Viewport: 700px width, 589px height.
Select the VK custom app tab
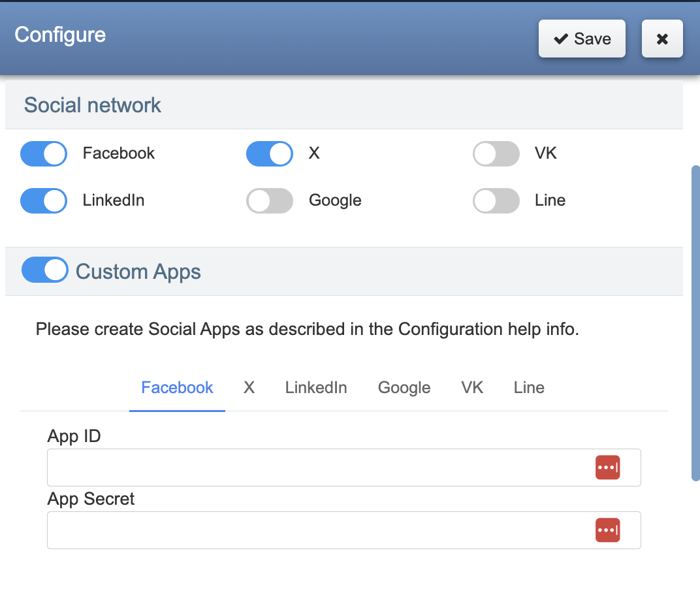472,388
